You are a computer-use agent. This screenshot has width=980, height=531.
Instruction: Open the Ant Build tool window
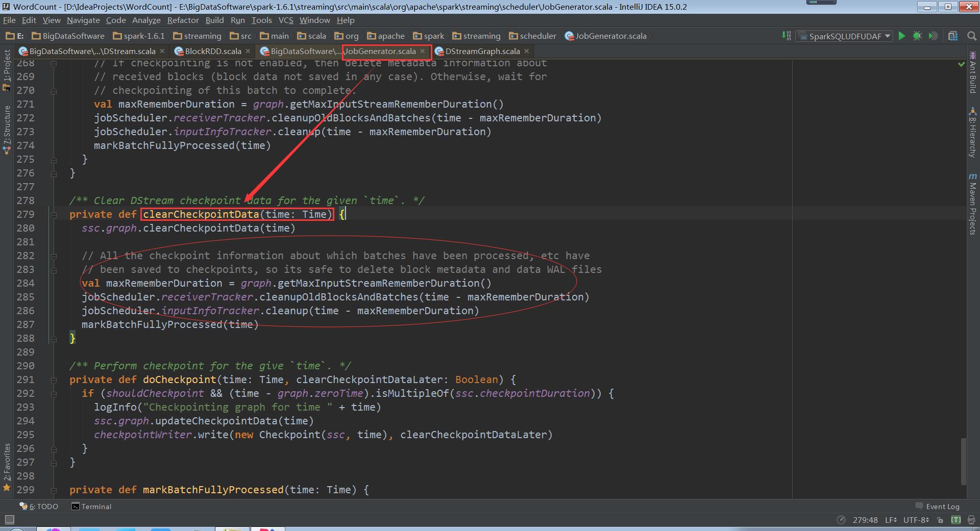tap(972, 72)
